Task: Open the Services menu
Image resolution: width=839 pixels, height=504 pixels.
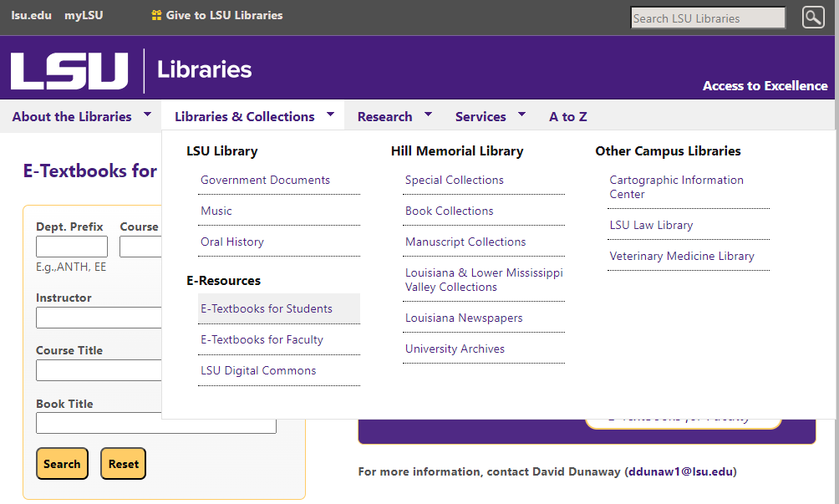Action: [x=481, y=117]
